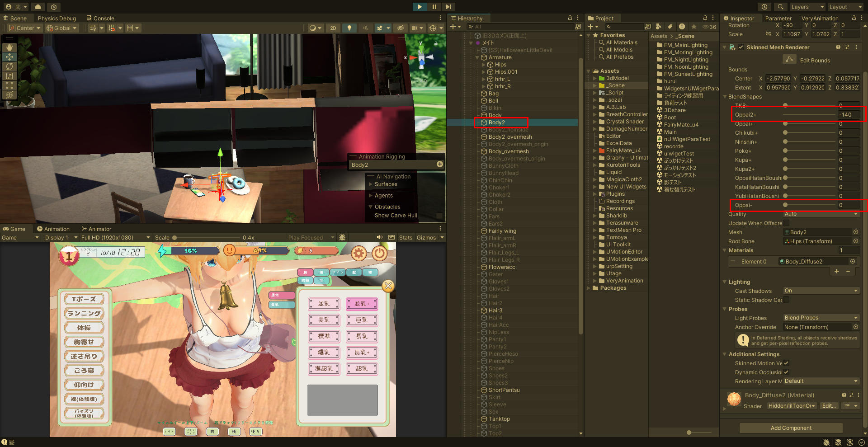The width and height of the screenshot is (868, 447).
Task: Switch to the Animator tab
Action: (96, 229)
